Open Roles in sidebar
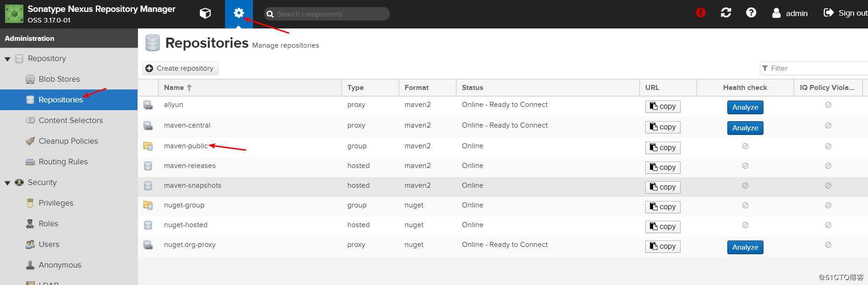The height and width of the screenshot is (285, 868). pyautogui.click(x=49, y=224)
